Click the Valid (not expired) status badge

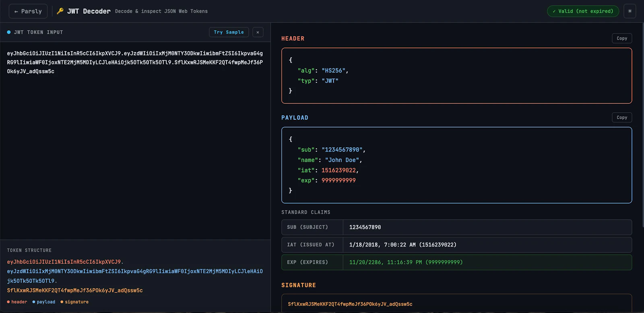pyautogui.click(x=583, y=11)
